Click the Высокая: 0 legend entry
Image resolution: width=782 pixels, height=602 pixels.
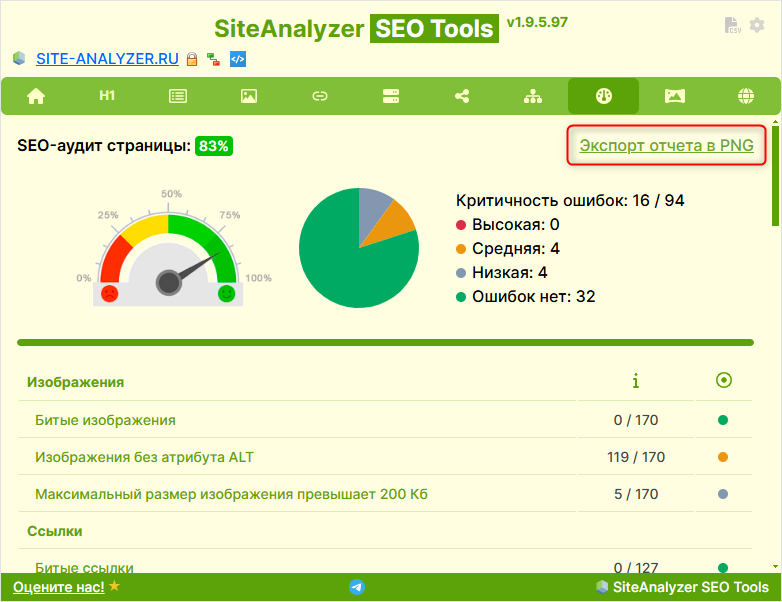coord(508,224)
